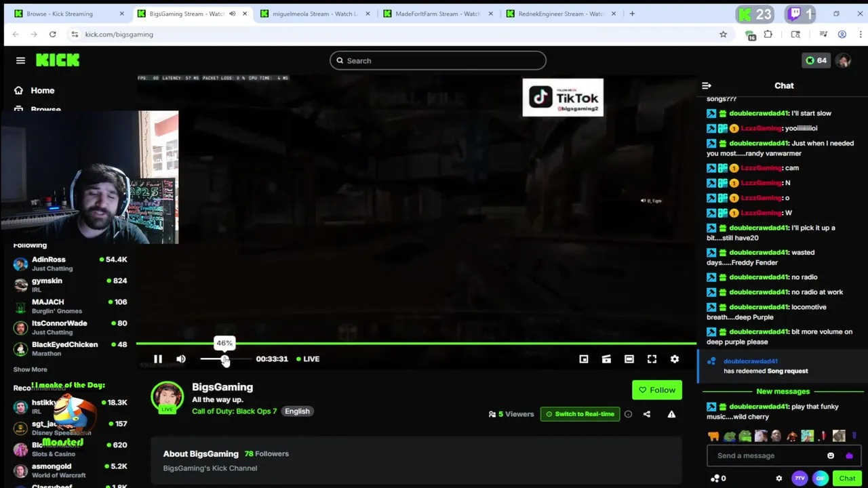This screenshot has height=488, width=868.
Task: Open the user profile avatar menu
Action: [843, 60]
